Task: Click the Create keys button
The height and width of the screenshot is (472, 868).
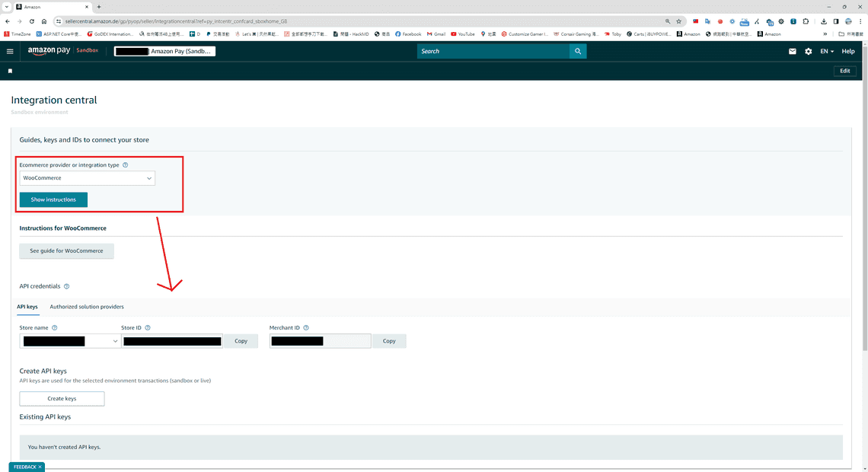Action: point(62,398)
